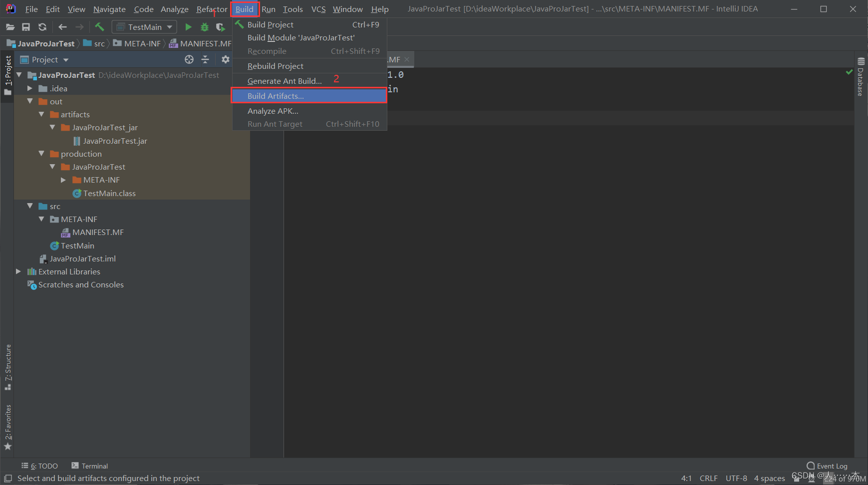Start debugging with the green bug icon
This screenshot has width=868, height=485.
click(205, 27)
